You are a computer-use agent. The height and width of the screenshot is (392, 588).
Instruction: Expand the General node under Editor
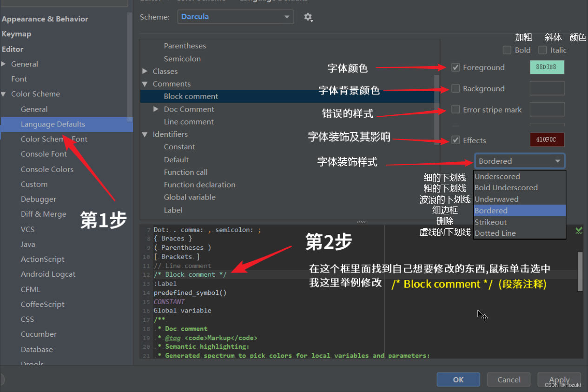click(4, 64)
